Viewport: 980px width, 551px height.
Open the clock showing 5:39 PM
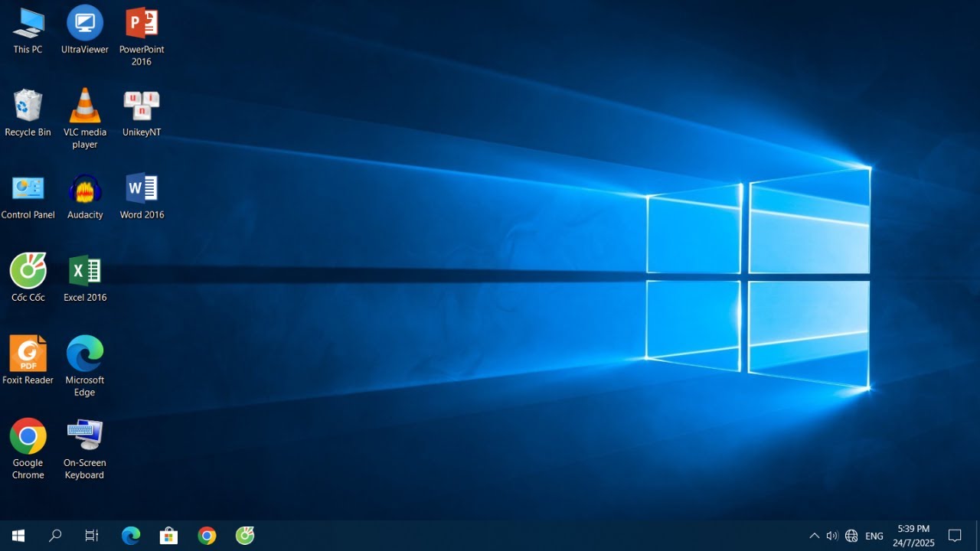click(913, 536)
